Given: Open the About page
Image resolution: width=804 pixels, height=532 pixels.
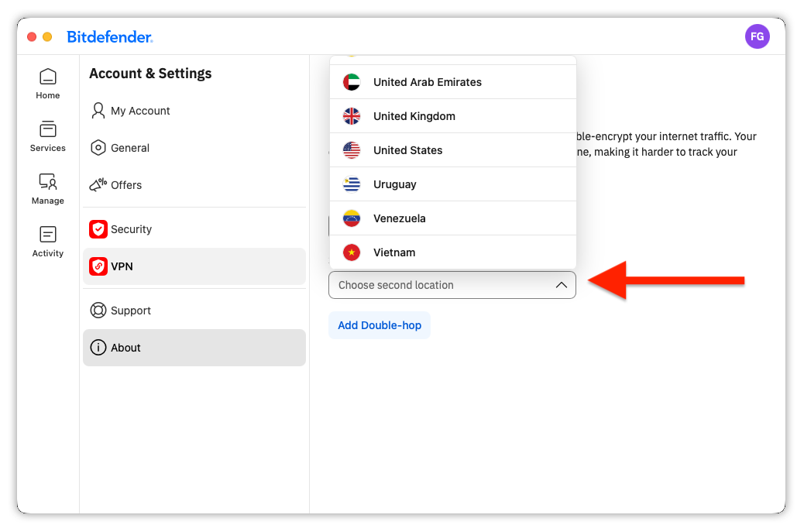Looking at the screenshot, I should [194, 348].
